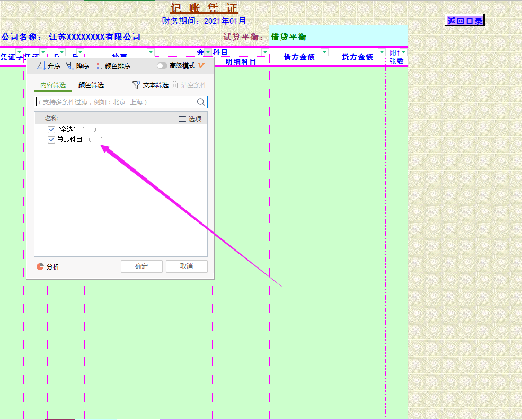Click the 借方金额 column header

(299, 57)
